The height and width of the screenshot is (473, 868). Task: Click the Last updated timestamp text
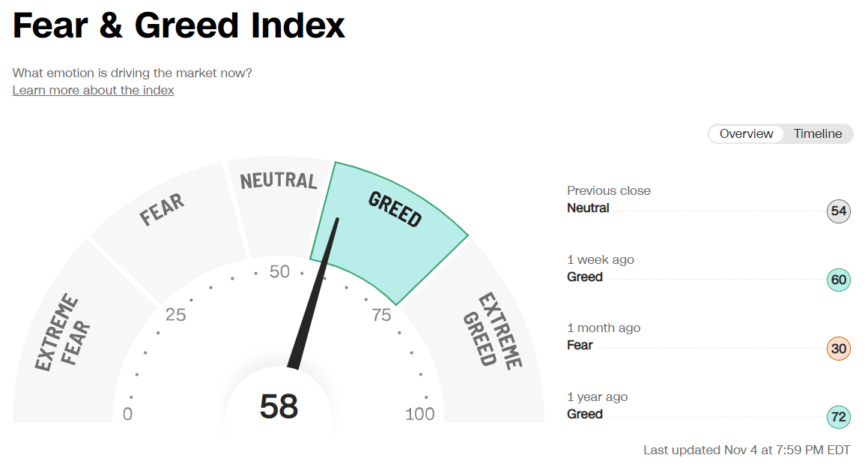(x=747, y=450)
